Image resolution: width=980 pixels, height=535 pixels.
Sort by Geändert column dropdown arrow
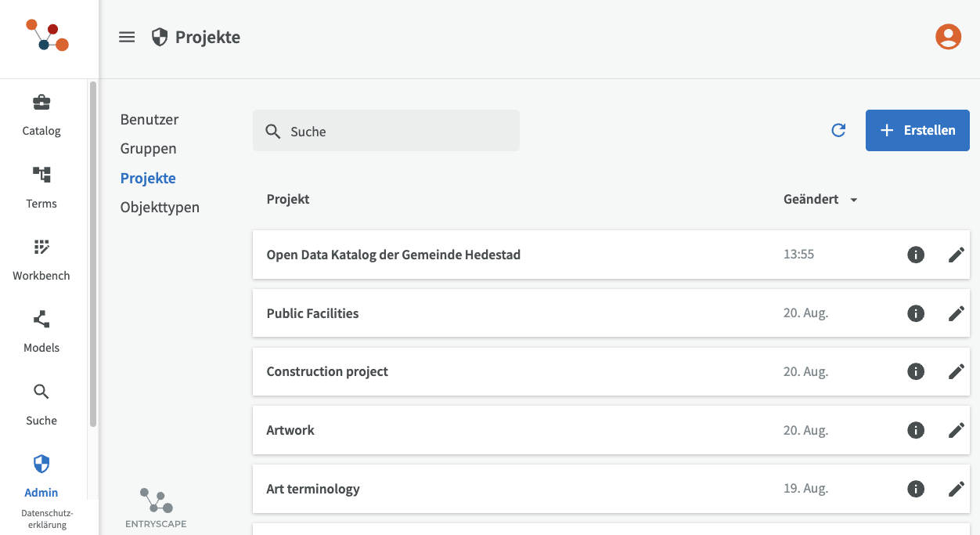coord(854,200)
